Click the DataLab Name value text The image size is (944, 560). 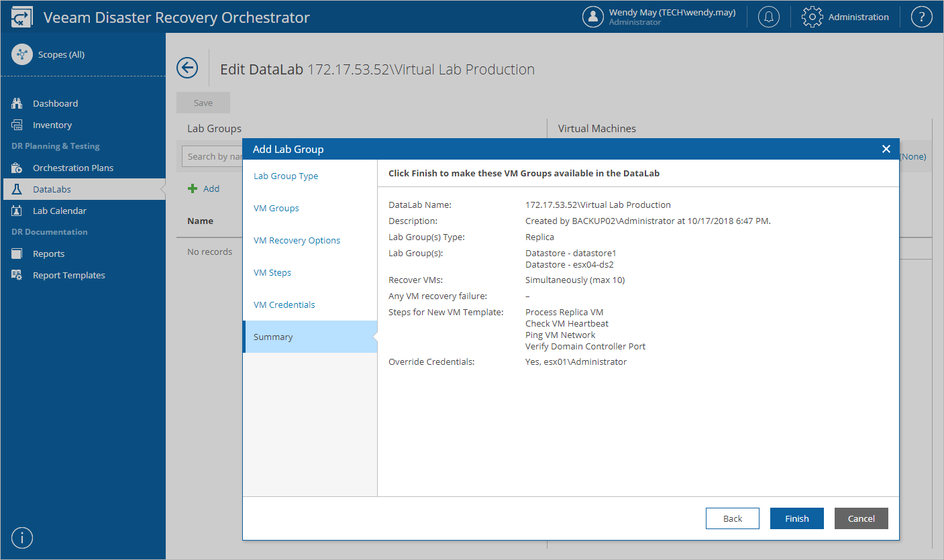coord(598,205)
